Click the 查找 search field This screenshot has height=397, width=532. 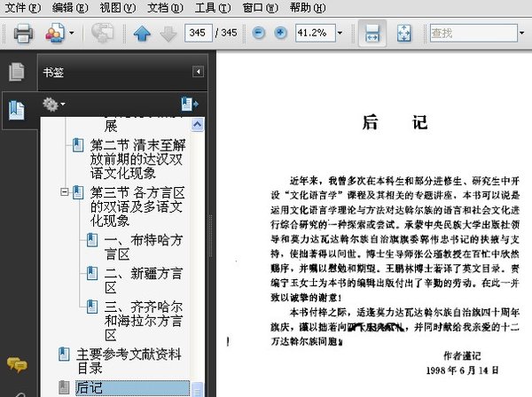pyautogui.click(x=473, y=33)
